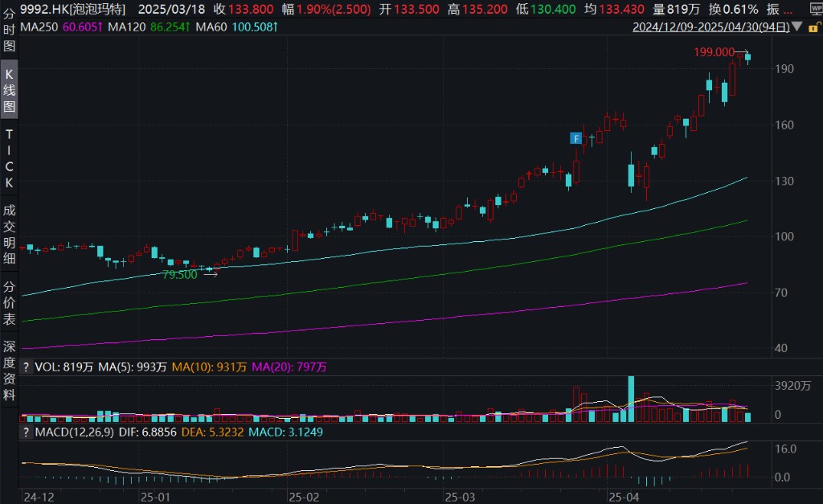Viewport: 823px width, 504px height.
Task: Switch to 分时图 tab
Action: (x=10, y=33)
